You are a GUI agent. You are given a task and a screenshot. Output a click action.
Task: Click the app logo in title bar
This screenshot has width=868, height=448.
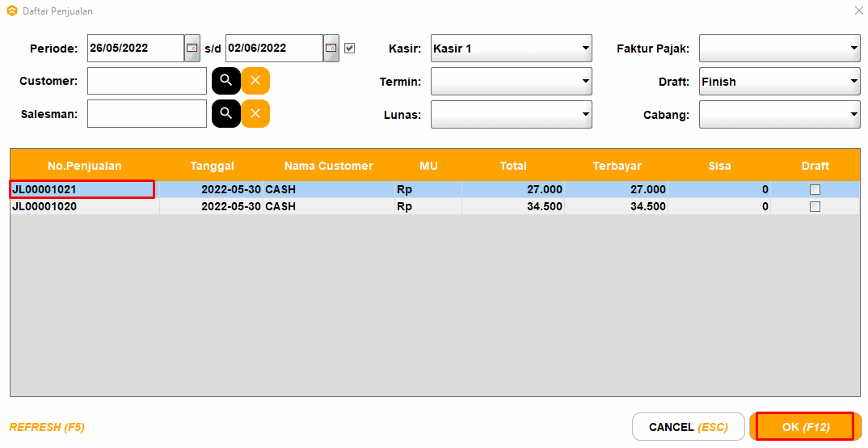tap(11, 11)
